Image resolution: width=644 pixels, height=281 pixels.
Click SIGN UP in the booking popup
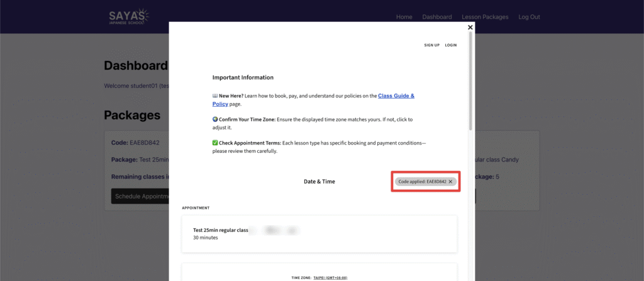431,45
